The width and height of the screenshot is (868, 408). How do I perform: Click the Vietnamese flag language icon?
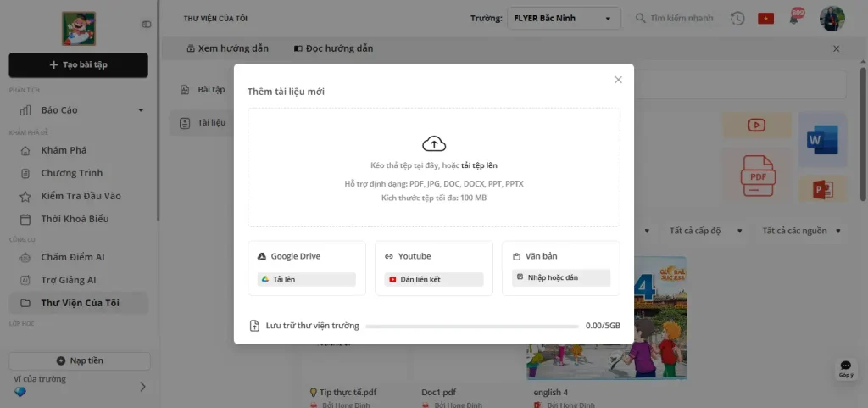click(765, 19)
